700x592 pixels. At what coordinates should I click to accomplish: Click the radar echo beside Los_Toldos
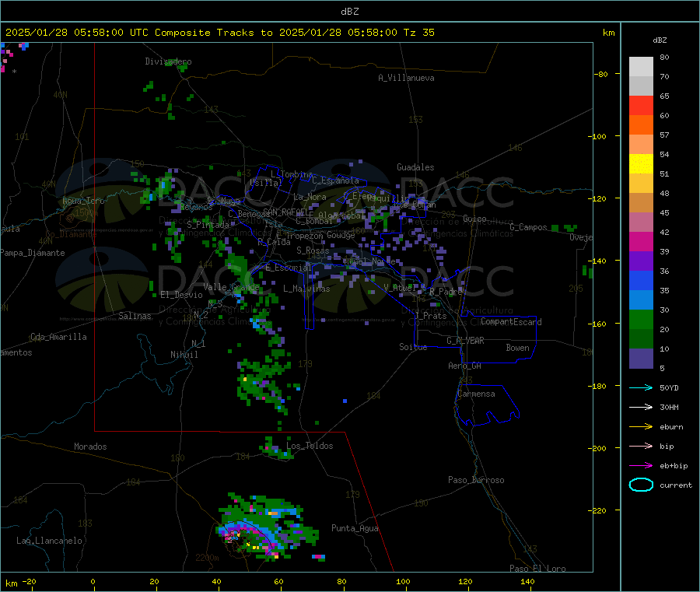pos(277,448)
